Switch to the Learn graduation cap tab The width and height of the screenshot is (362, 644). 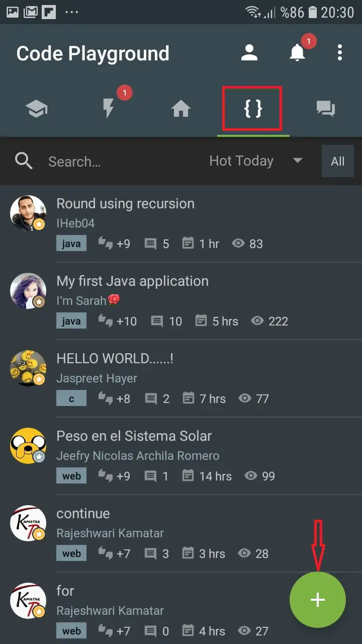coord(36,109)
